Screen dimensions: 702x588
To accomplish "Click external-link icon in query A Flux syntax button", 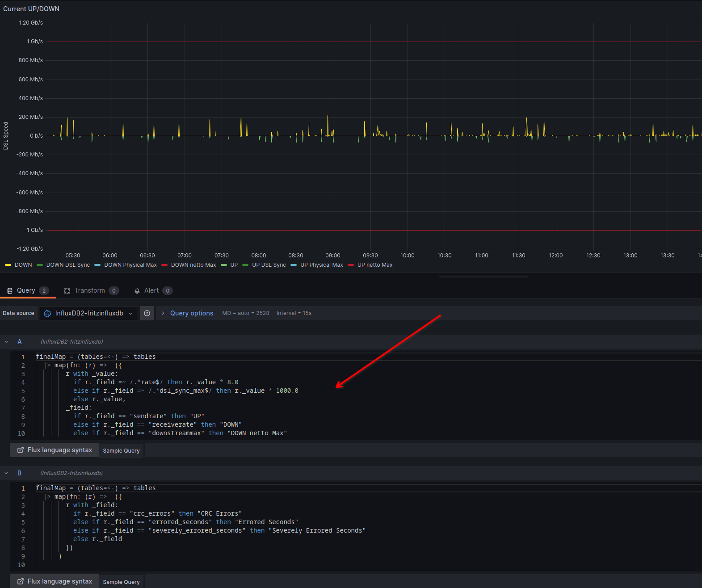I will click(x=21, y=450).
